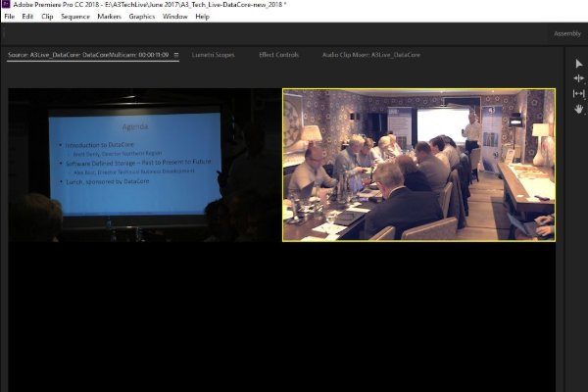Open the Sequence menu
588x392 pixels.
click(x=74, y=17)
